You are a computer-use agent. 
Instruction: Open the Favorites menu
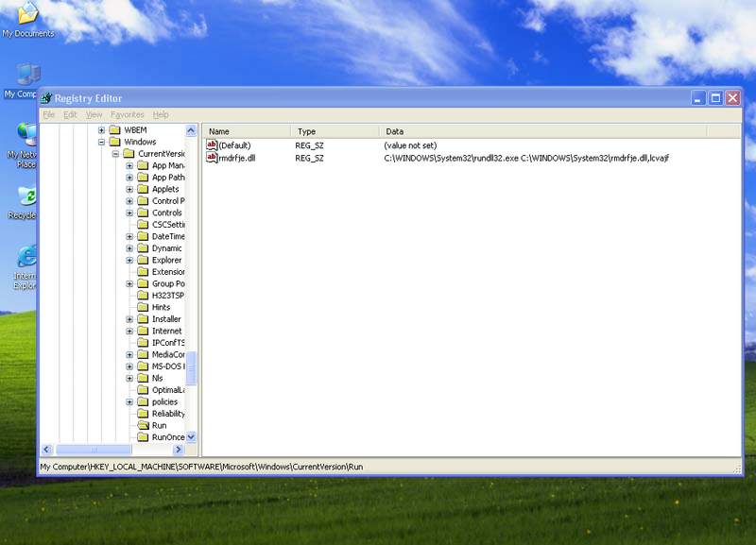coord(128,114)
